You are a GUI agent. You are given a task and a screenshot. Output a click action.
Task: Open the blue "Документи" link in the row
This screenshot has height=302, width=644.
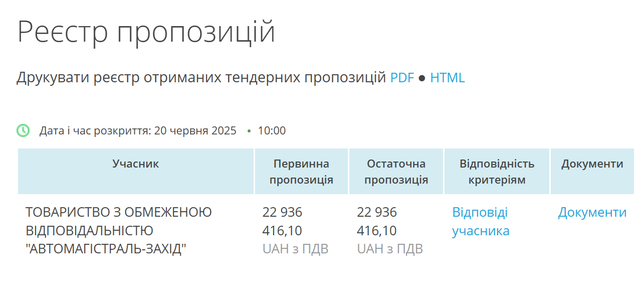592,212
